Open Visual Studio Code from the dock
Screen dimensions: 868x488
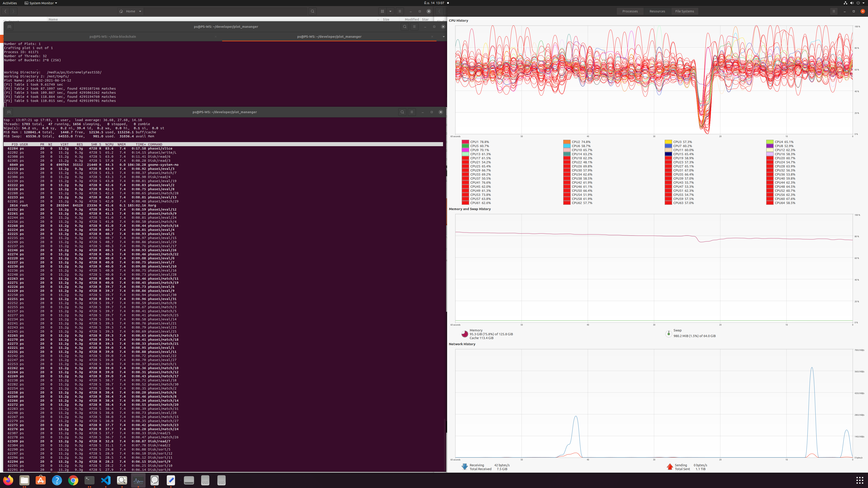click(x=106, y=480)
